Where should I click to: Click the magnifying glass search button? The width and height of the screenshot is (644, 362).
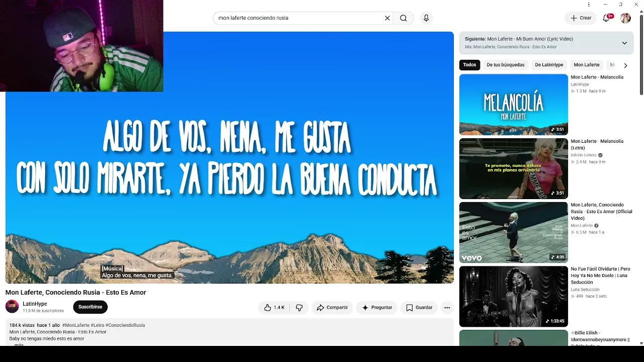click(x=404, y=18)
